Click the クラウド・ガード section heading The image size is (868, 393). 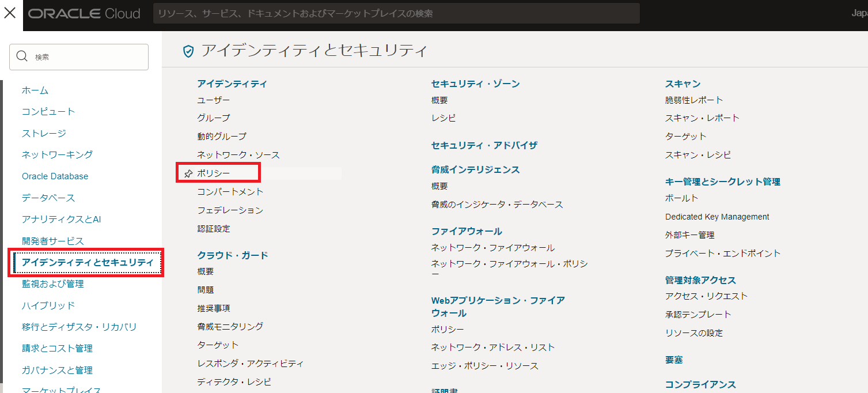click(233, 255)
